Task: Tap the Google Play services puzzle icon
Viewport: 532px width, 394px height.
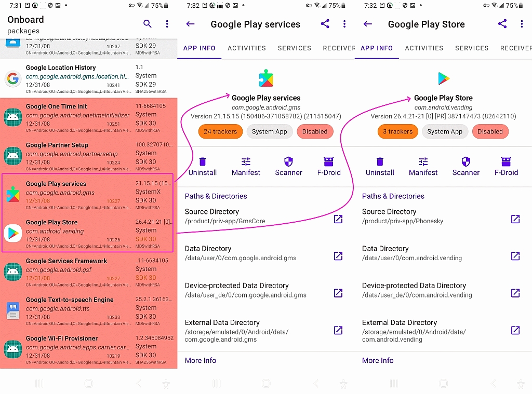Action: [266, 78]
